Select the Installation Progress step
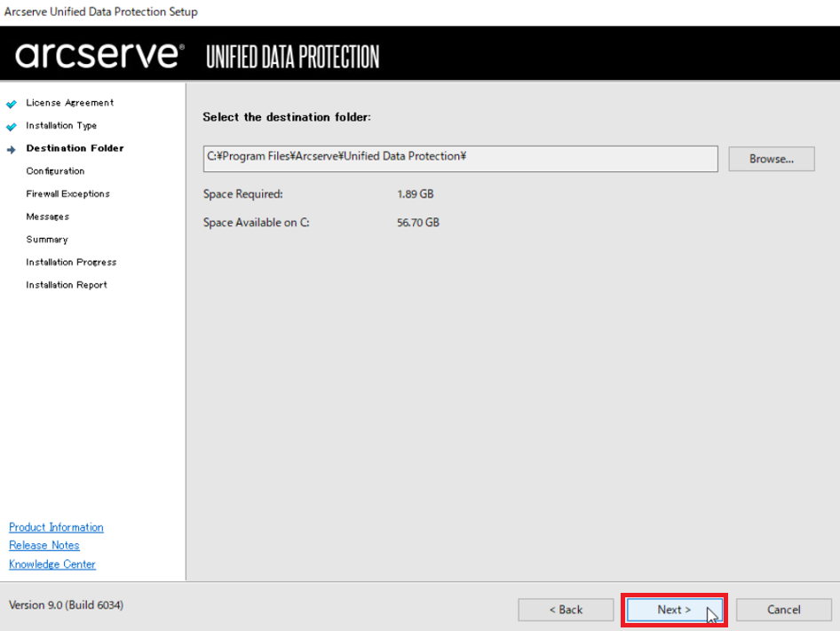Image resolution: width=840 pixels, height=631 pixels. point(71,262)
